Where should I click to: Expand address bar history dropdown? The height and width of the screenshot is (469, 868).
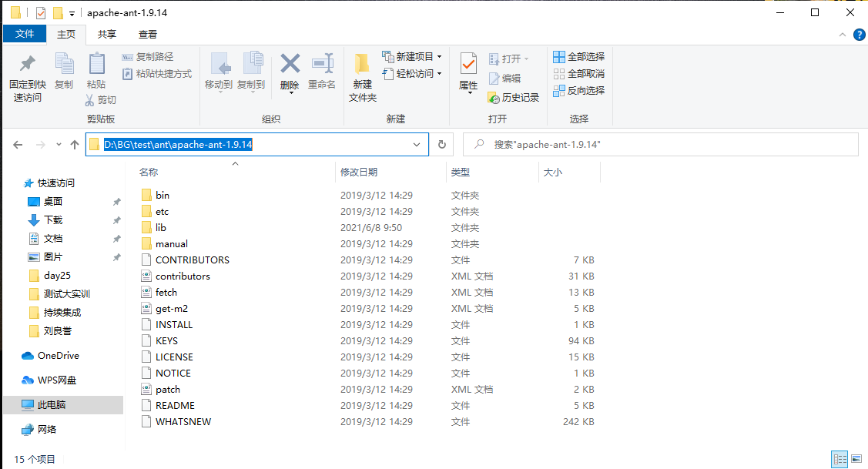coord(416,145)
